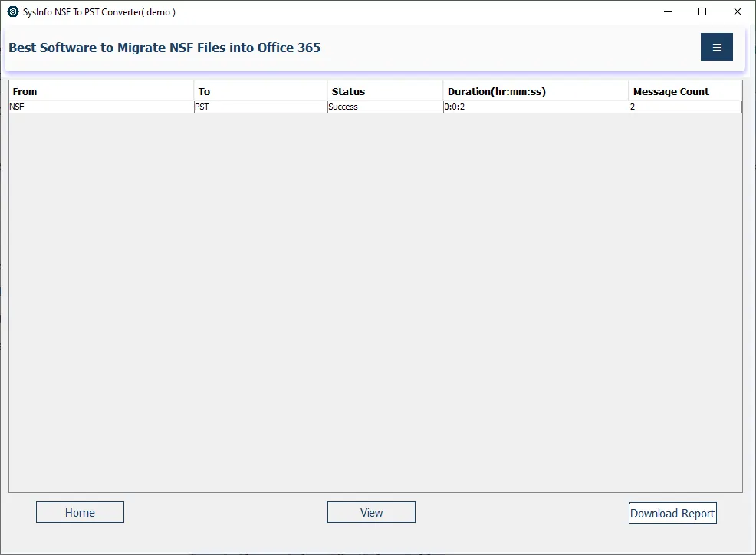Click the Success status cell
The height and width of the screenshot is (555, 756).
pos(385,107)
